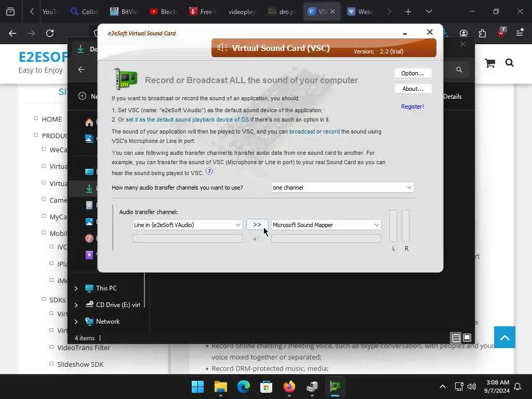Show hidden system tray icons chevron
This screenshot has height=399, width=532.
pos(443,387)
